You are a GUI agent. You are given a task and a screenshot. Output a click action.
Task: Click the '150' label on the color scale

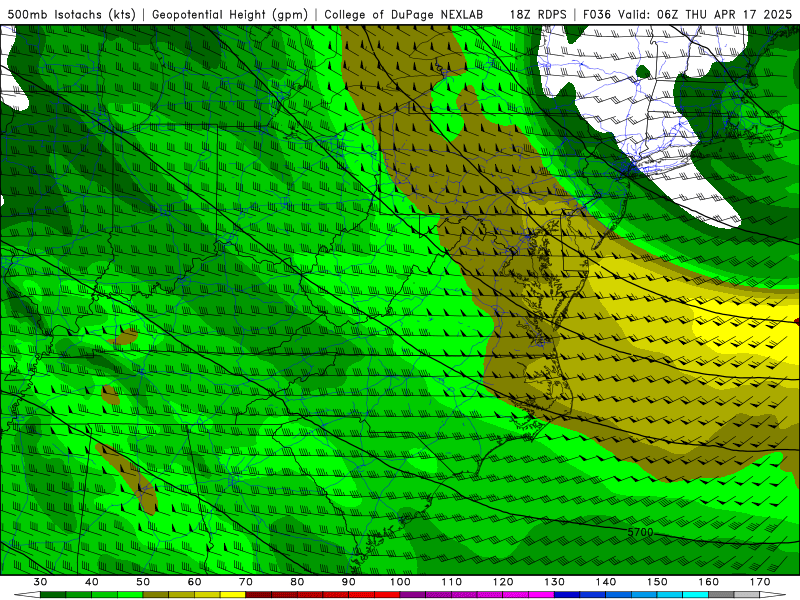coord(657,582)
